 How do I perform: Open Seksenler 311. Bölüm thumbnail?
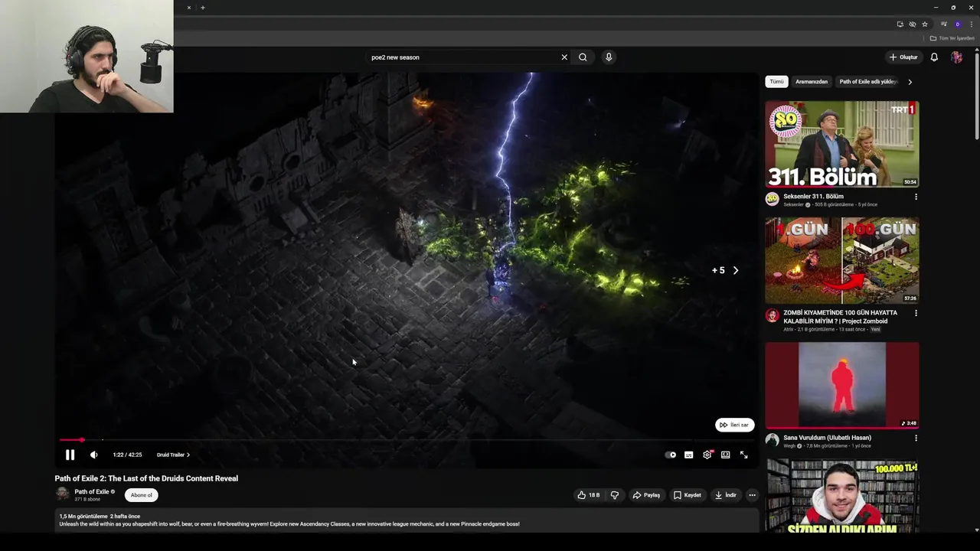point(842,144)
